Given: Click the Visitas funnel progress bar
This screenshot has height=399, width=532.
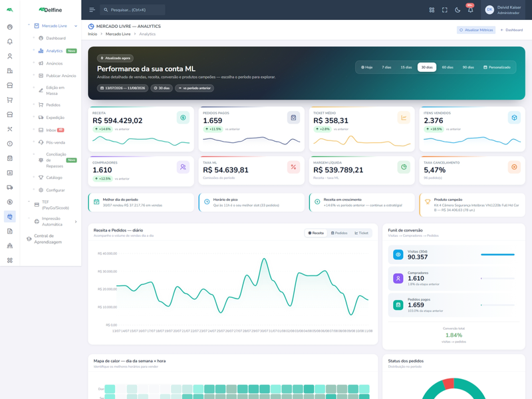Looking at the screenshot, I should point(497,255).
